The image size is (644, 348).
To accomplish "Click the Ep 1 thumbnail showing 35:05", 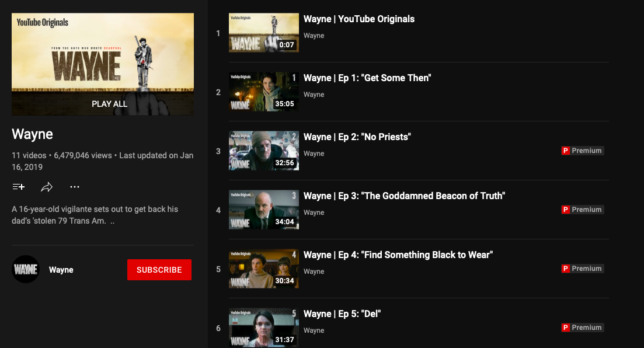I will pyautogui.click(x=264, y=92).
